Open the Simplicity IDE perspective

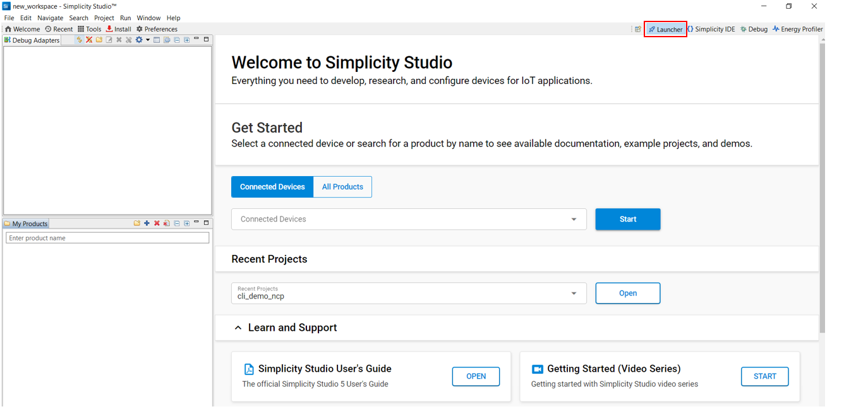711,29
